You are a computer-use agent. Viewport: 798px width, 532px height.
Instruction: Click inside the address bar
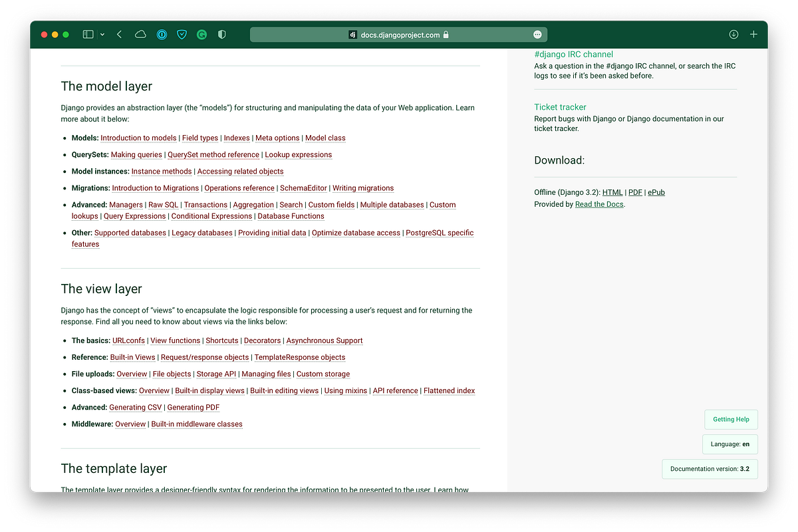[x=399, y=34]
